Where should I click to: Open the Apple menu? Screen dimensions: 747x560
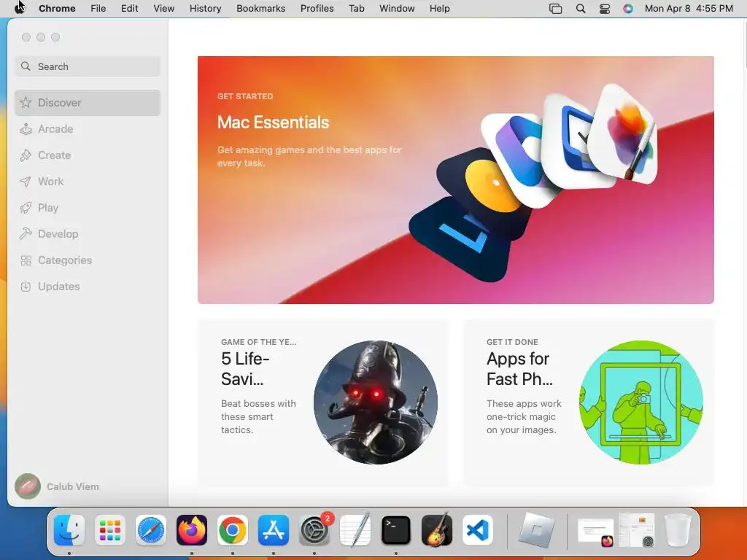click(x=20, y=8)
